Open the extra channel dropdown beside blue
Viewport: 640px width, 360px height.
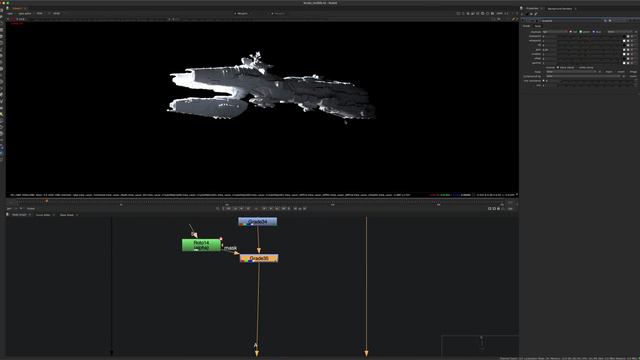(620, 32)
